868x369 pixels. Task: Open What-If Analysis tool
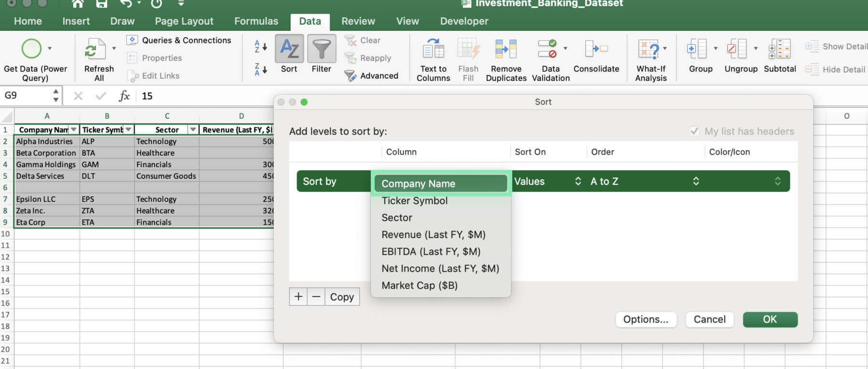pos(651,60)
